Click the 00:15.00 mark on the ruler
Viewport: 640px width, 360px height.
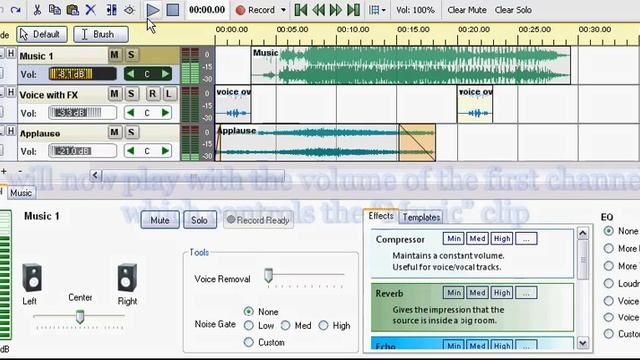click(413, 29)
